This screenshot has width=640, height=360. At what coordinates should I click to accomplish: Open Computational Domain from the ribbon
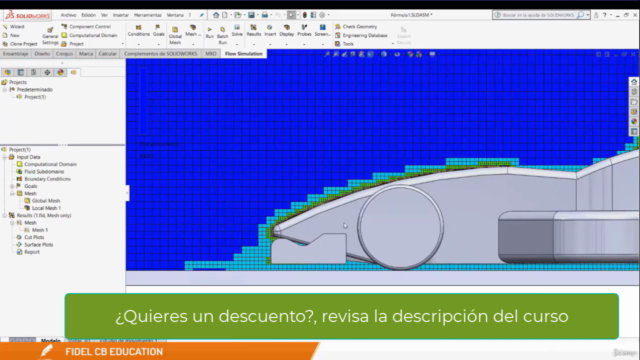coord(89,36)
